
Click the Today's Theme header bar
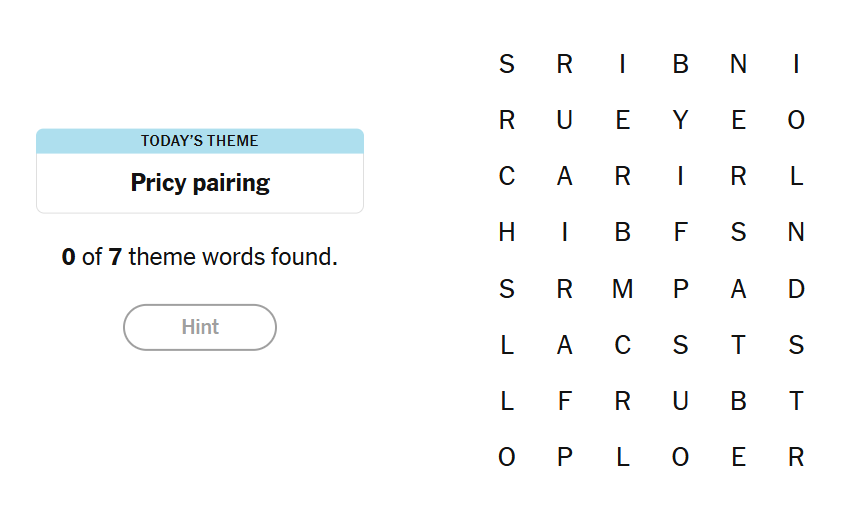coord(200,141)
